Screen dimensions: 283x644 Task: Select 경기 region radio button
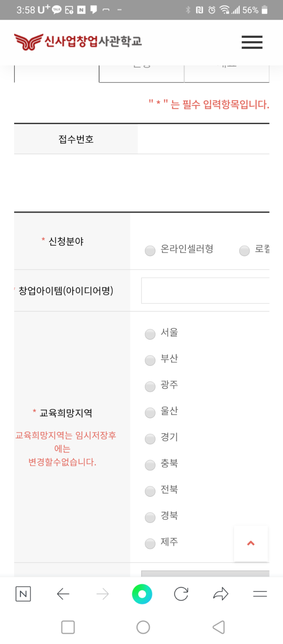pyautogui.click(x=150, y=439)
